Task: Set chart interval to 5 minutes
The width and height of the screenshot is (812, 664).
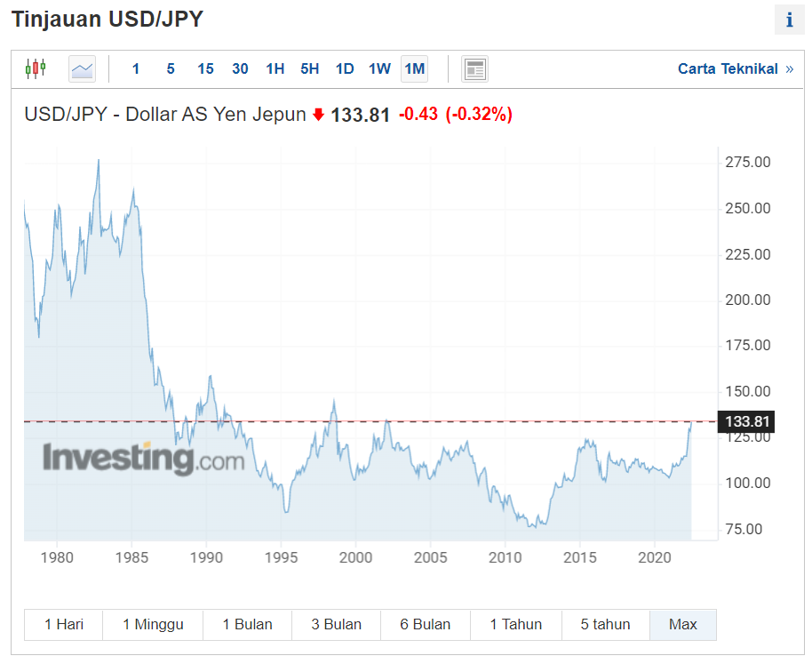Action: [x=171, y=68]
